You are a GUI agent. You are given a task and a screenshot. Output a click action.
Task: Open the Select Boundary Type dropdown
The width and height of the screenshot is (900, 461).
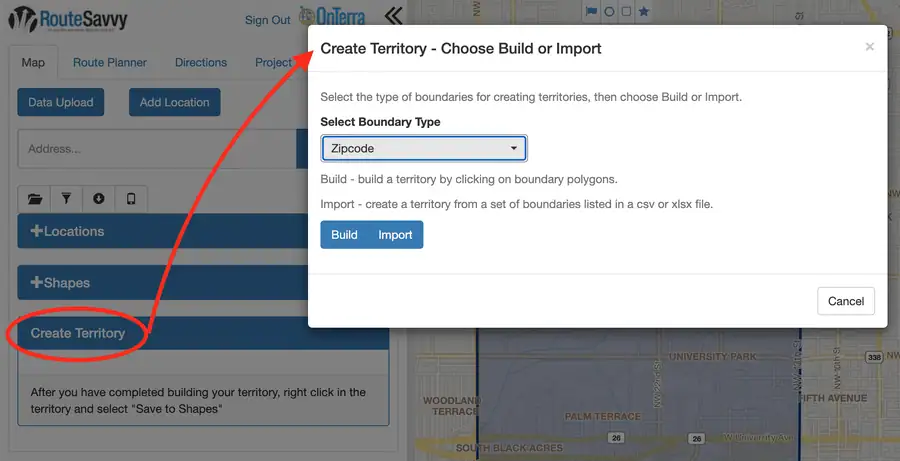tap(424, 148)
